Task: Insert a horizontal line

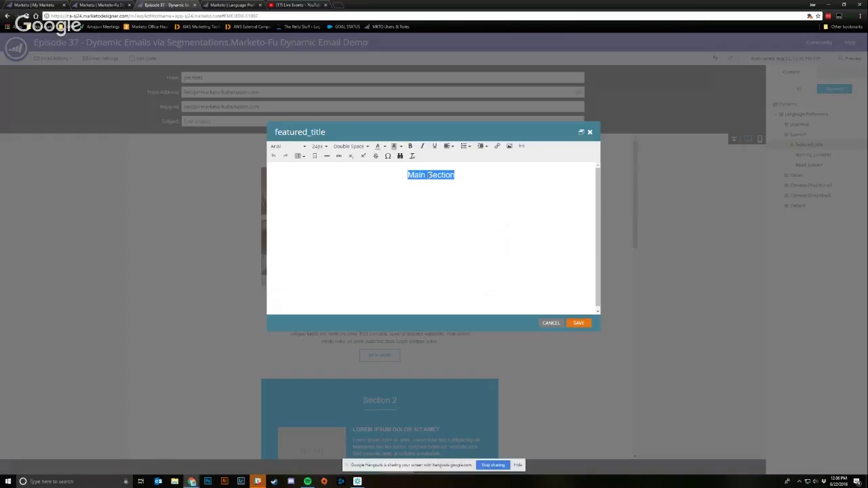Action: tap(327, 156)
